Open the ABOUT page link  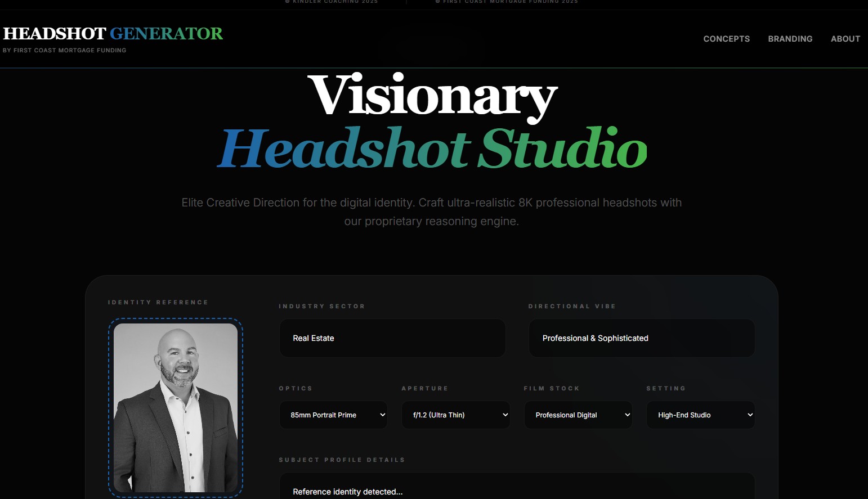tap(845, 39)
